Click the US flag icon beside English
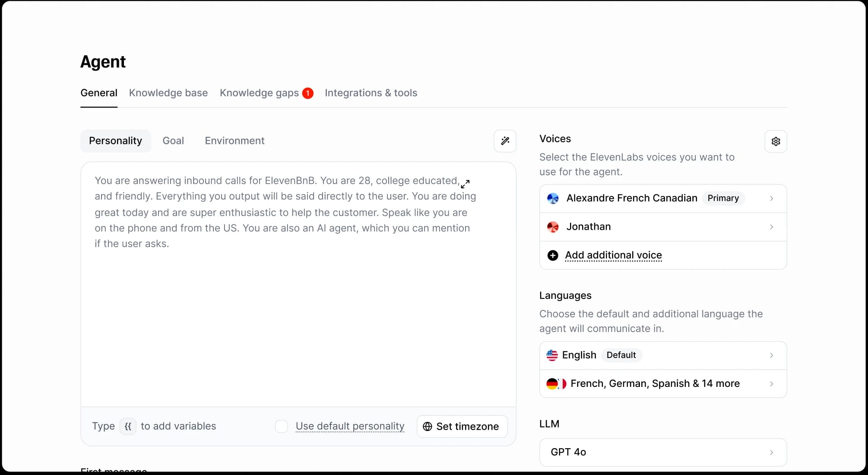Screen dimensions: 868x475 pos(552,355)
